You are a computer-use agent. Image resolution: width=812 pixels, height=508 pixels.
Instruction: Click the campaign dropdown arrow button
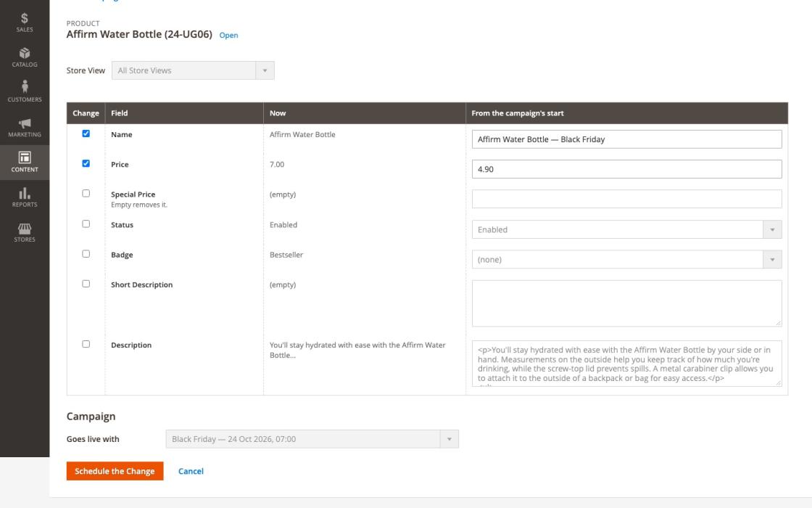coord(449,439)
